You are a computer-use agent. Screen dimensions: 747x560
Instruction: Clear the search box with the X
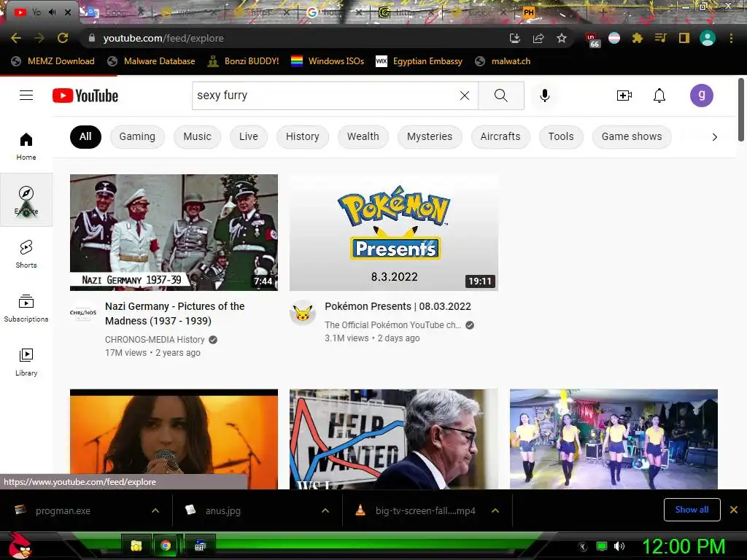[x=465, y=96]
